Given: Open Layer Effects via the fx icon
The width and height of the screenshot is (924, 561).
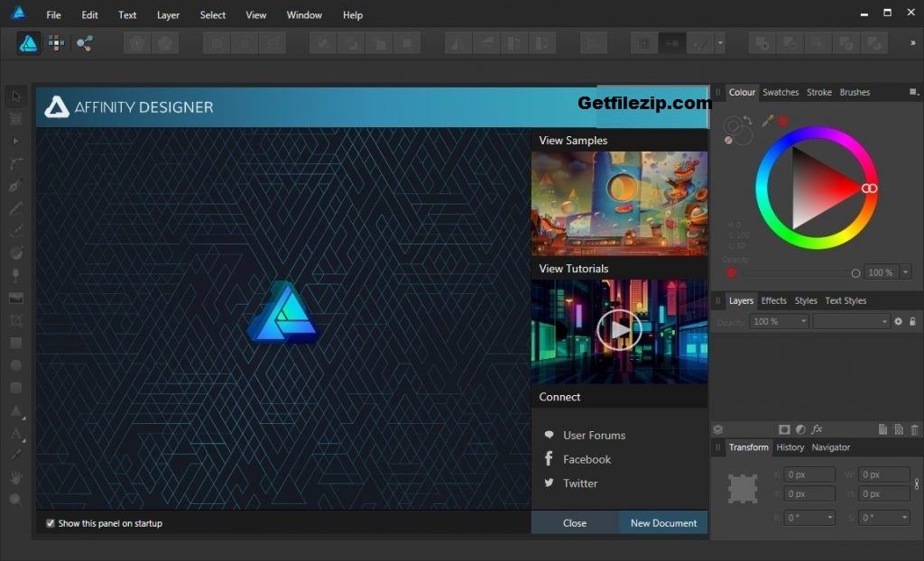Looking at the screenshot, I should pyautogui.click(x=816, y=429).
